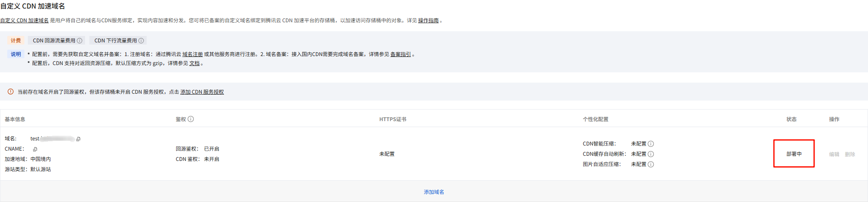The height and width of the screenshot is (202, 868).
Task: Click the HTTPS证书 column header
Action: tap(393, 119)
